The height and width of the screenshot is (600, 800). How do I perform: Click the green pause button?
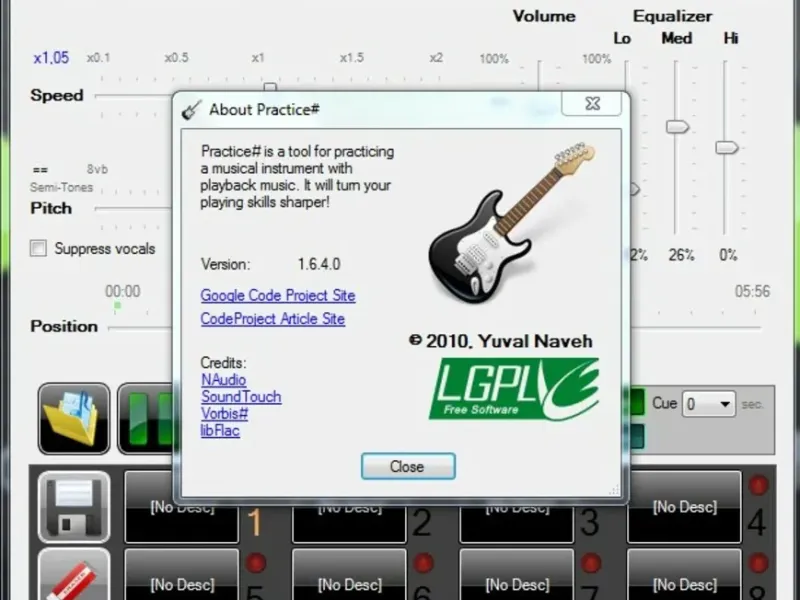(147, 418)
